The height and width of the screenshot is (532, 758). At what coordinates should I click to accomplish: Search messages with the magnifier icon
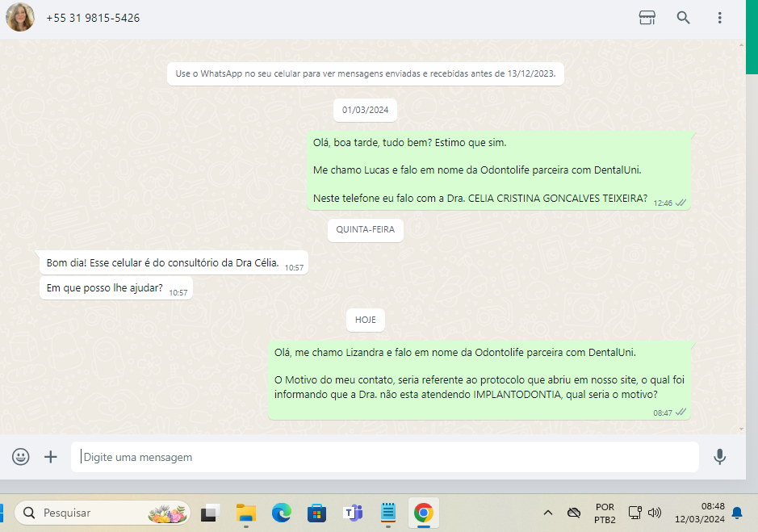683,18
